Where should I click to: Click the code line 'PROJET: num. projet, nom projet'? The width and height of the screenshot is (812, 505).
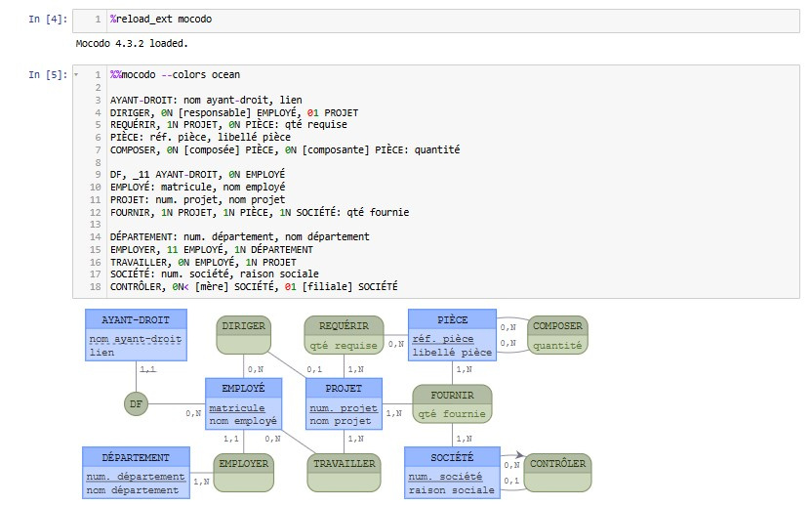pos(197,199)
